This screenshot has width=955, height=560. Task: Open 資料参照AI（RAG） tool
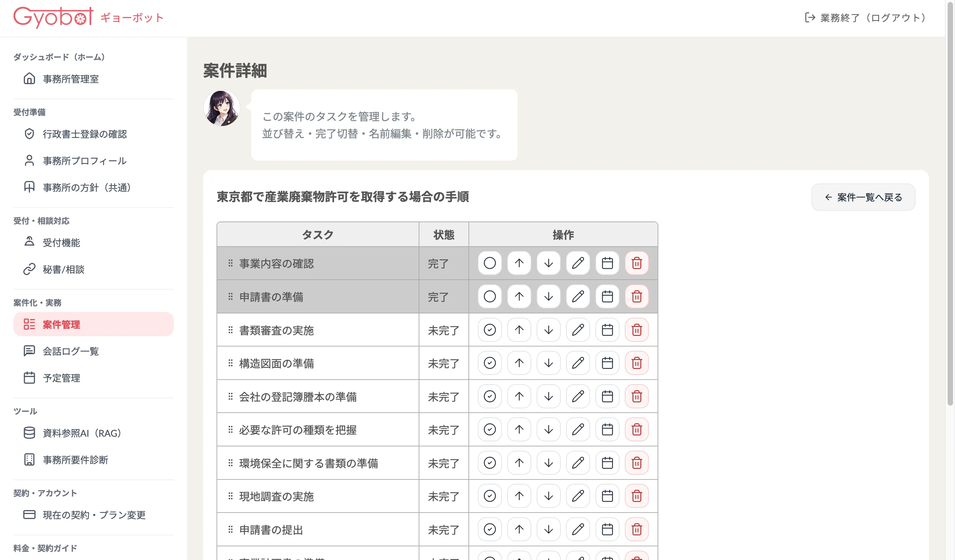(x=82, y=433)
